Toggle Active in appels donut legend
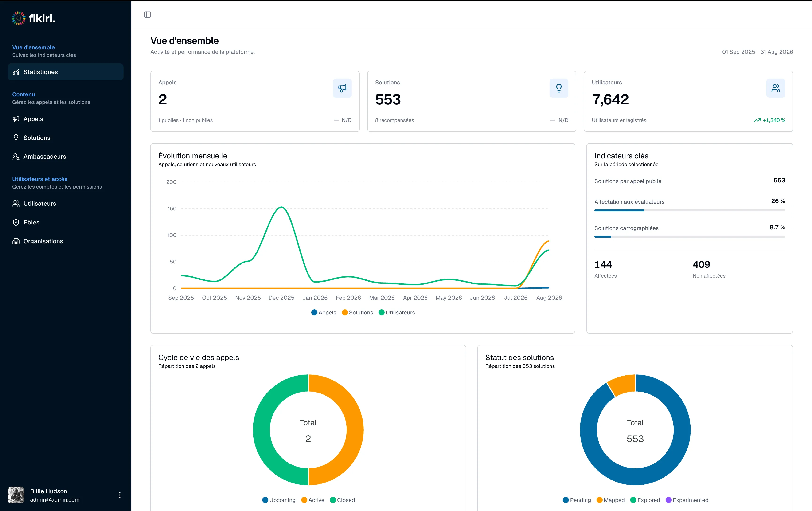Viewport: 812px width, 511px height. 312,500
